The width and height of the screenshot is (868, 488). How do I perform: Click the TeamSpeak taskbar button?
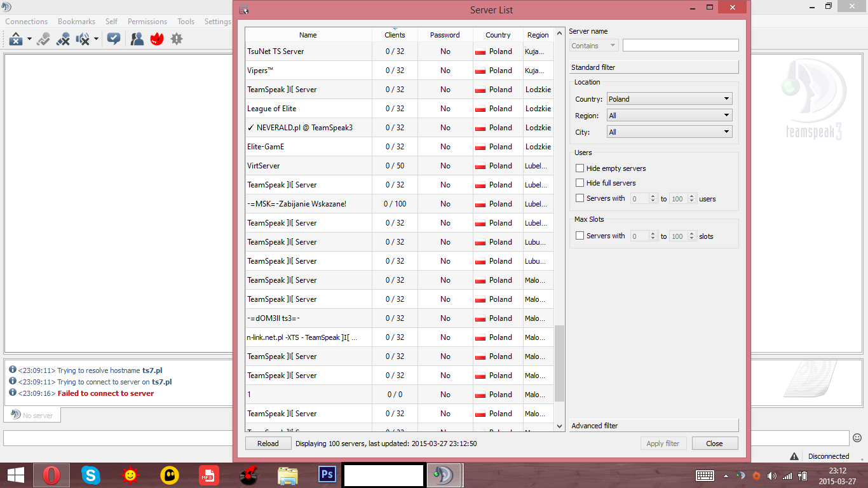(445, 475)
